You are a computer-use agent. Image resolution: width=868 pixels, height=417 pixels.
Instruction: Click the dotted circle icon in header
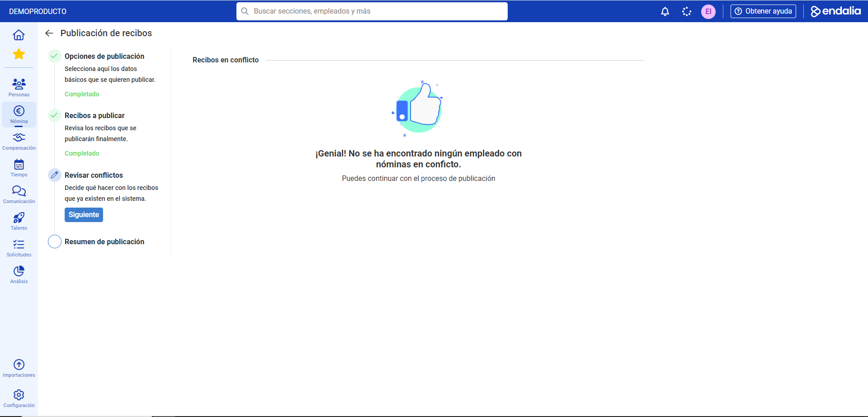click(687, 11)
